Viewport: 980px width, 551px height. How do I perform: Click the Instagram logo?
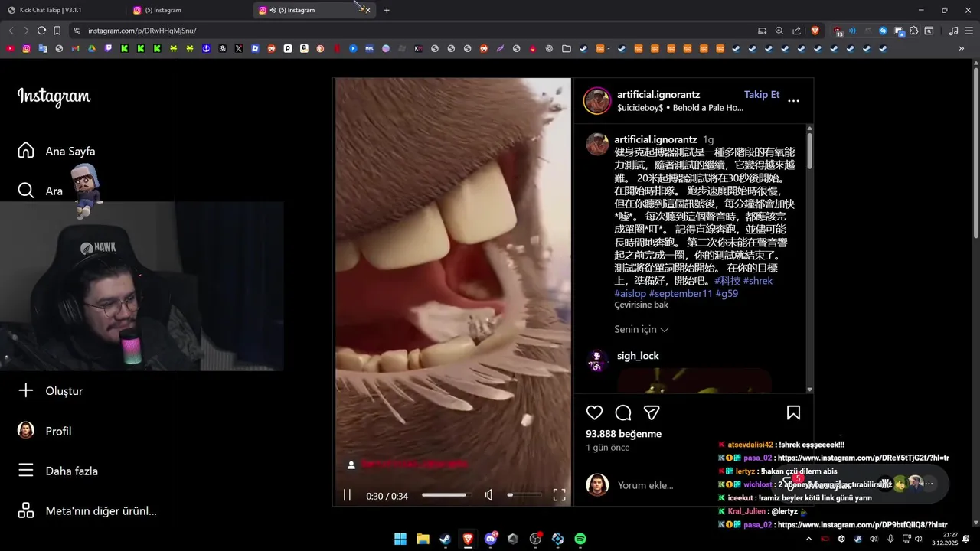[54, 96]
